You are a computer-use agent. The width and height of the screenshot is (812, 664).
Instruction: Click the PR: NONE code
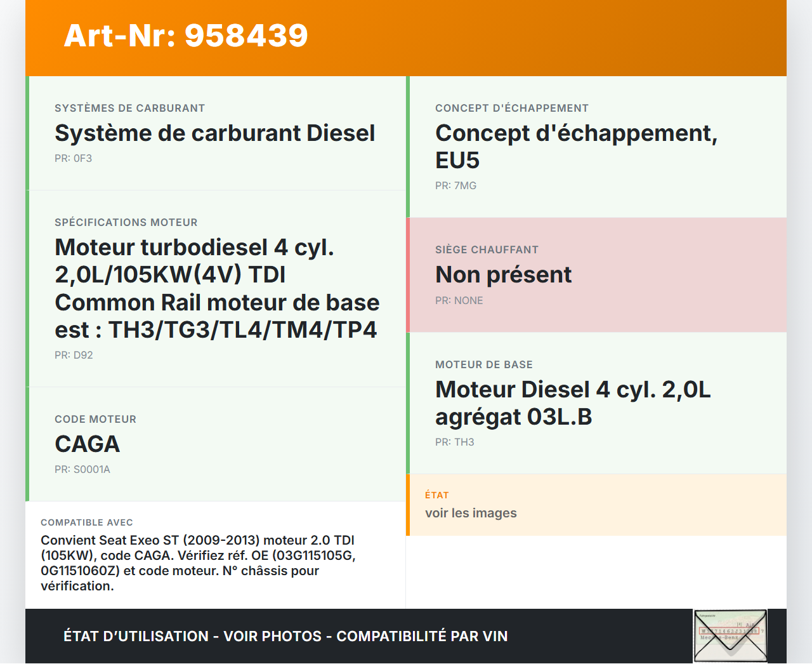[459, 301]
